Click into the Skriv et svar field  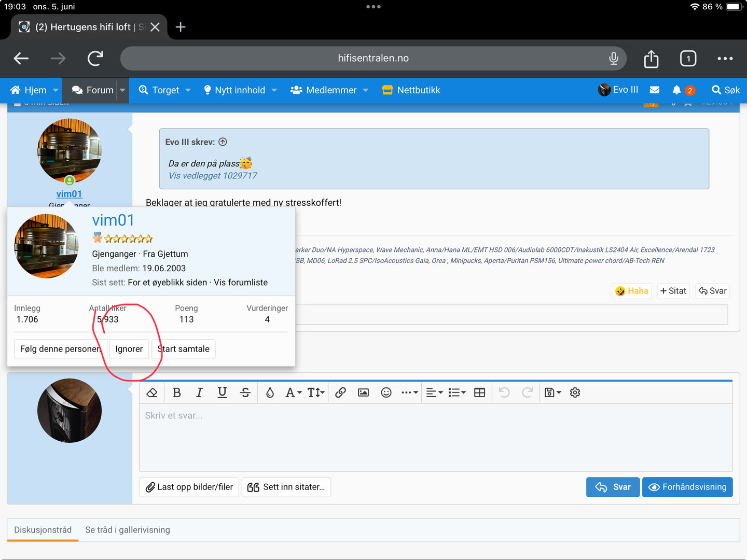click(x=436, y=437)
